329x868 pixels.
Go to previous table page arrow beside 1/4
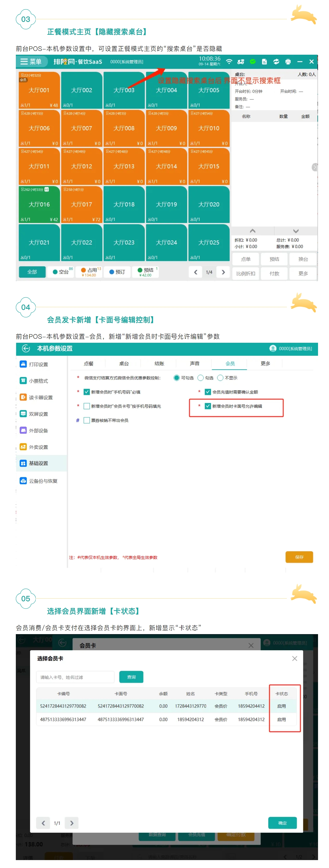(196, 272)
